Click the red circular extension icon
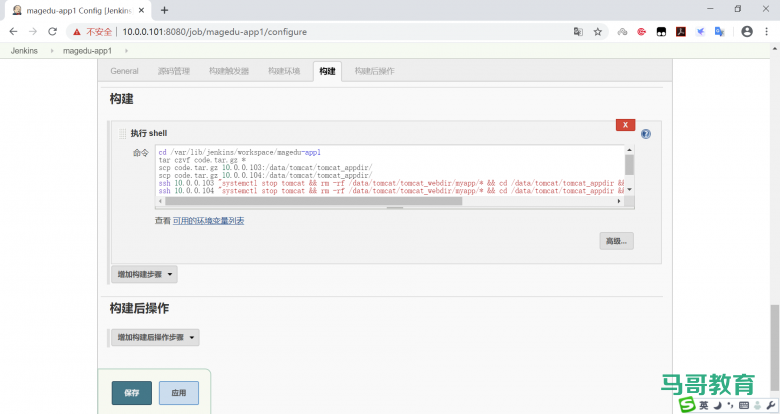 pyautogui.click(x=642, y=32)
